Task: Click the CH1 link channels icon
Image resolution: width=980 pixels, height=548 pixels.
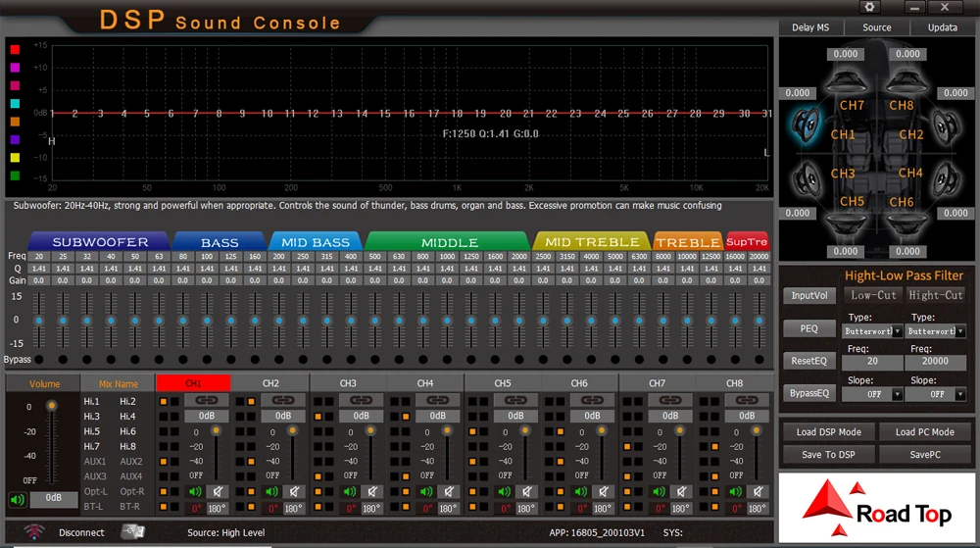Action: (x=207, y=400)
